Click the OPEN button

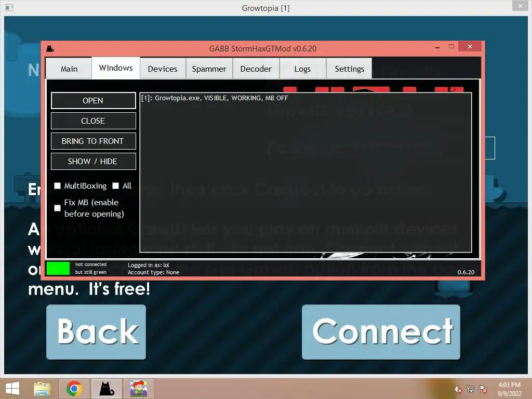(94, 100)
